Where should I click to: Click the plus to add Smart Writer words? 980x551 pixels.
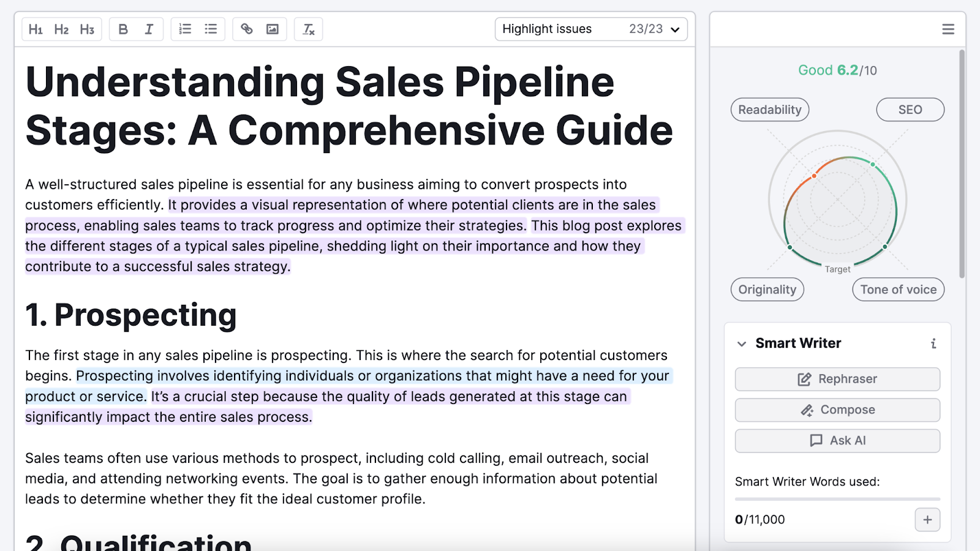pyautogui.click(x=927, y=519)
